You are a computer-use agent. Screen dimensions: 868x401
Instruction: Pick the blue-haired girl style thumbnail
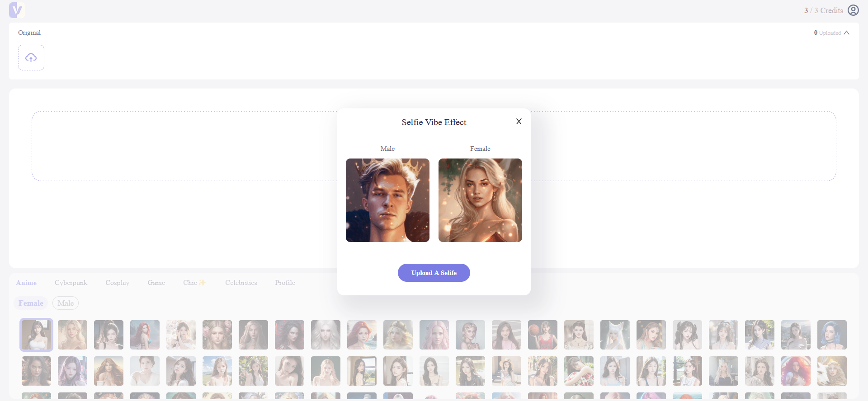[x=832, y=335]
